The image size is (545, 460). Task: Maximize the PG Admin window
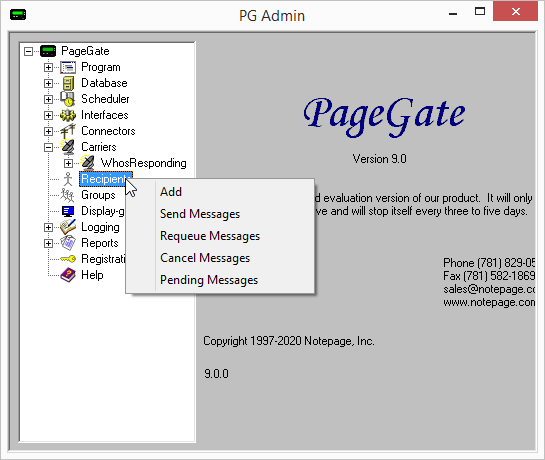[480, 12]
